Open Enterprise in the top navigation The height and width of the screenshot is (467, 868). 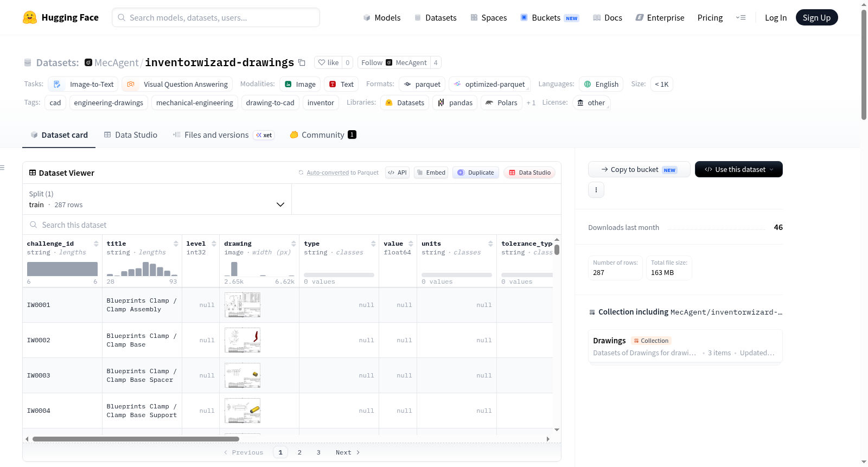point(660,17)
